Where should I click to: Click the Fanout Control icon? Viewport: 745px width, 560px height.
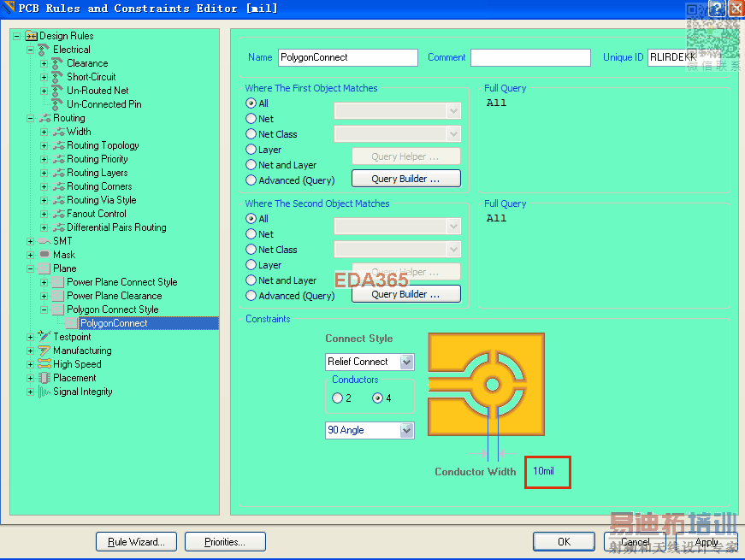(x=58, y=214)
